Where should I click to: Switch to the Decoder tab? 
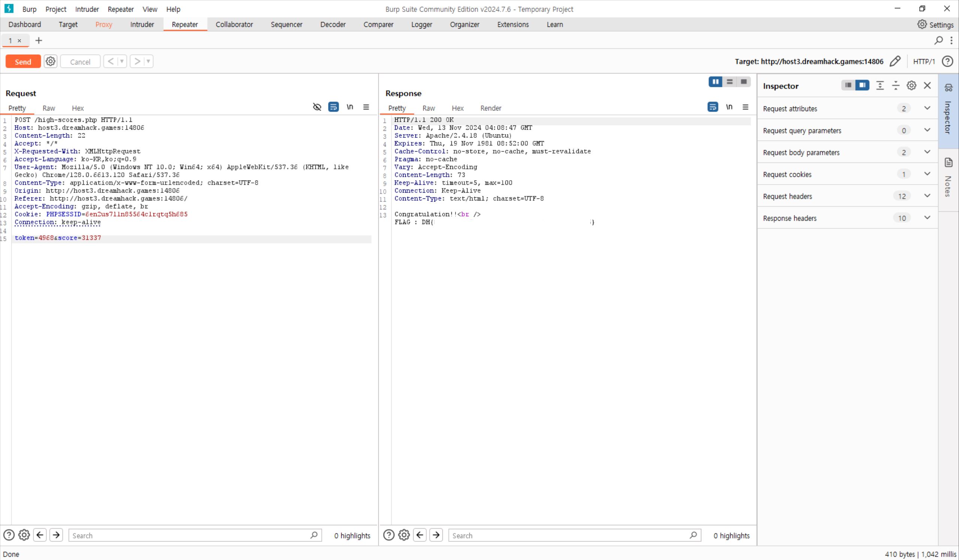click(x=333, y=24)
